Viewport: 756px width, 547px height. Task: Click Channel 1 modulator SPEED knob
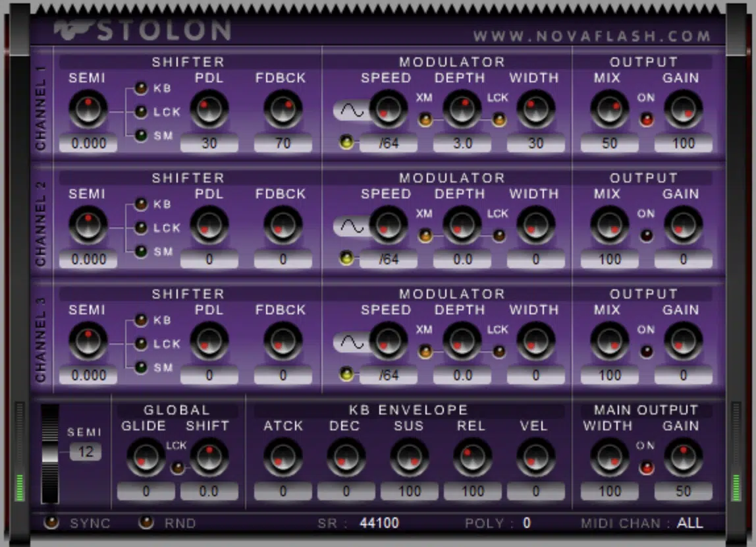click(389, 109)
